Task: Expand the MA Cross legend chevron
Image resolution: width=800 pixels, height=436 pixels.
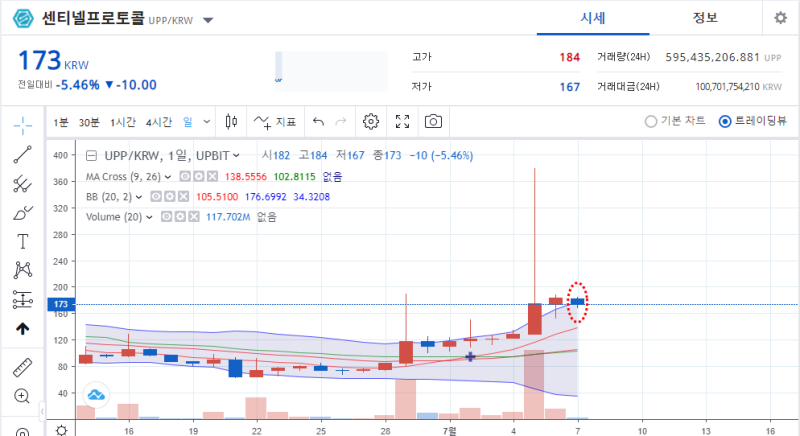Action: [x=168, y=177]
